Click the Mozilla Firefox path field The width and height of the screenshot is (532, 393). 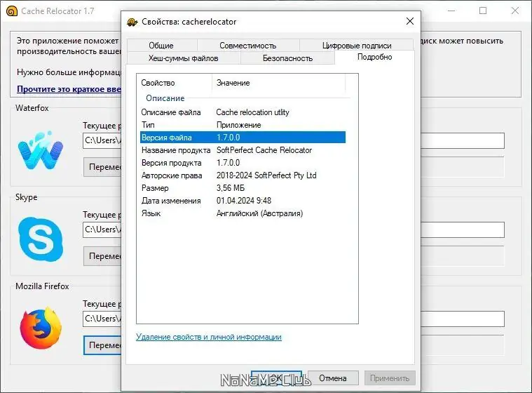click(102, 319)
